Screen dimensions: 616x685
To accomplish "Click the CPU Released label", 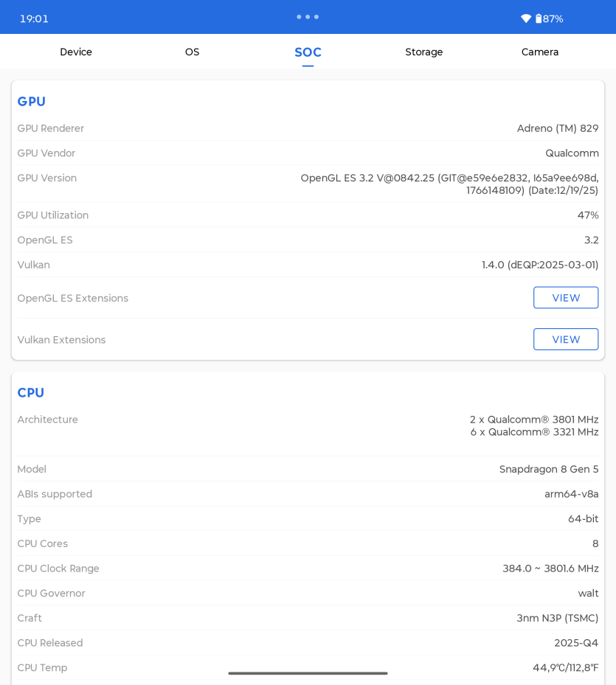I will click(50, 643).
